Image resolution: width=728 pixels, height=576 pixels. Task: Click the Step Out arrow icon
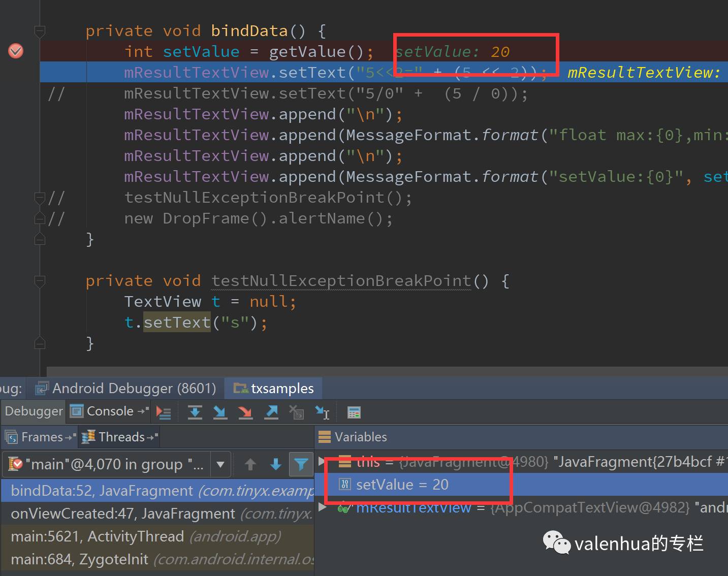[271, 412]
